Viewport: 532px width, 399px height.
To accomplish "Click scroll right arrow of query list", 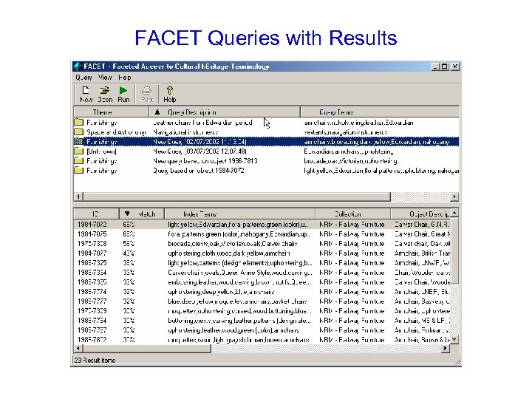I will [454, 197].
